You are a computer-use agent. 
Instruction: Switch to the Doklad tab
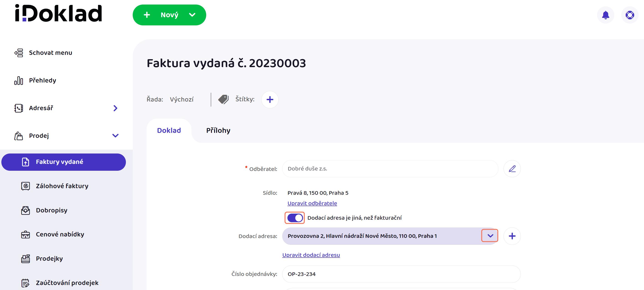click(x=169, y=130)
